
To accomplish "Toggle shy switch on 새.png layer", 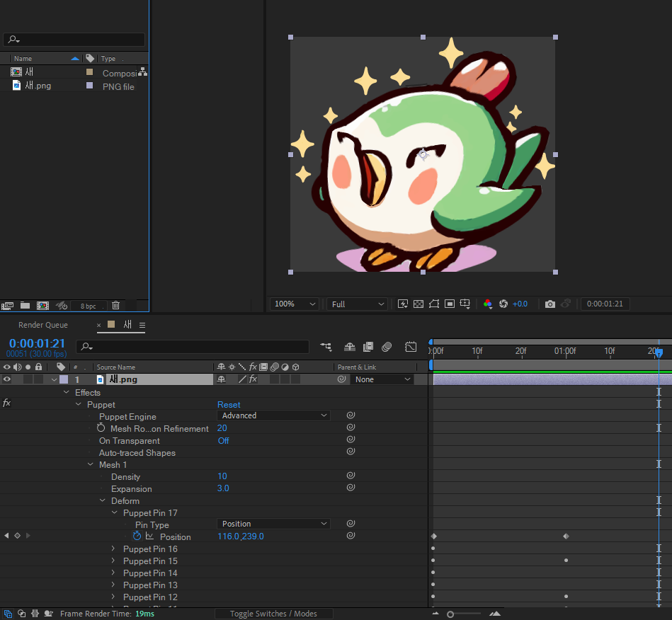I will [x=221, y=379].
